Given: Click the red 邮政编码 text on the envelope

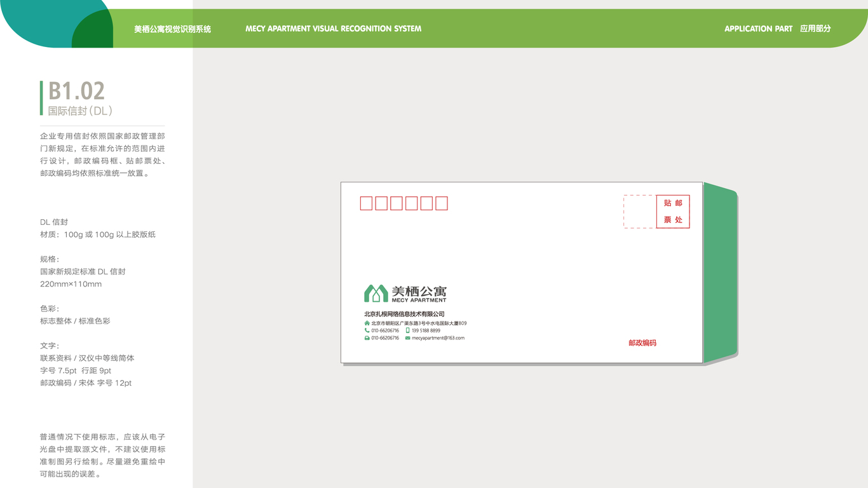Looking at the screenshot, I should tap(642, 343).
